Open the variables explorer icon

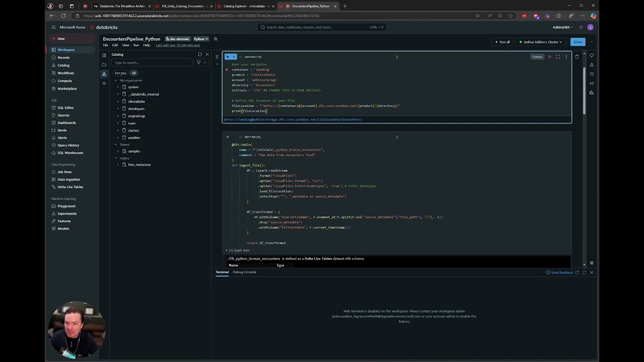[x=592, y=83]
